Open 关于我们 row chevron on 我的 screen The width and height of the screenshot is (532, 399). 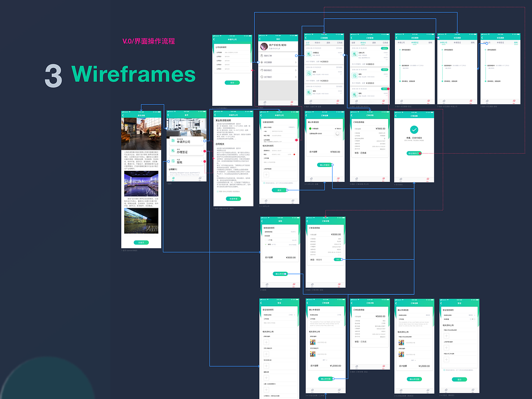tap(296, 77)
